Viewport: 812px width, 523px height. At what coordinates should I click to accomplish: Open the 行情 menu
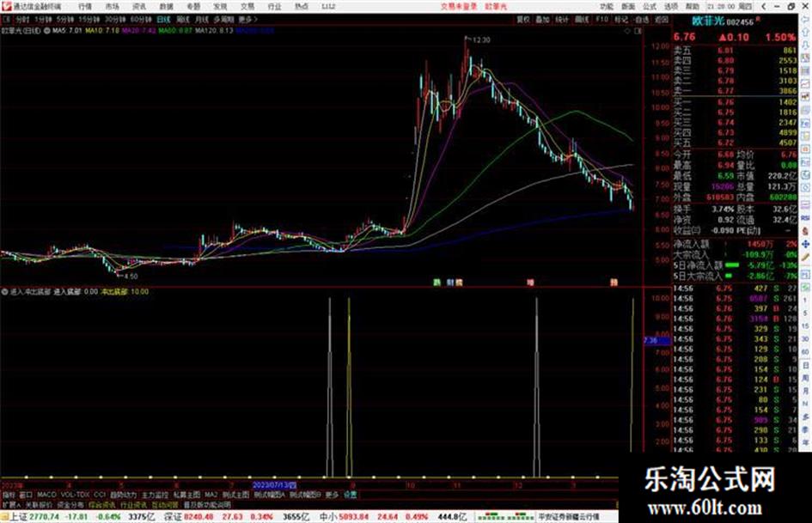click(x=85, y=7)
